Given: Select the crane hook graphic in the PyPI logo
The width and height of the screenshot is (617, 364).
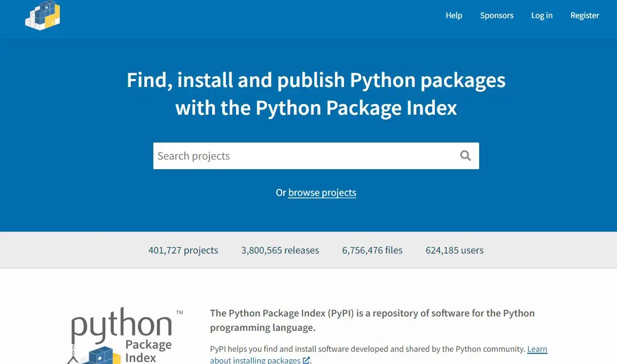Looking at the screenshot, I should click(x=72, y=352).
